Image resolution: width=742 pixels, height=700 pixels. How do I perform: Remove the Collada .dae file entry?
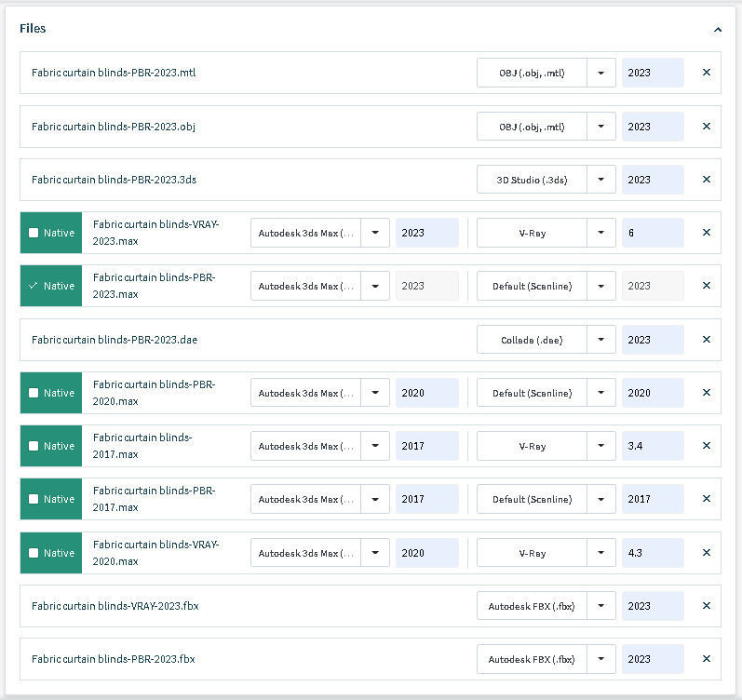(706, 340)
